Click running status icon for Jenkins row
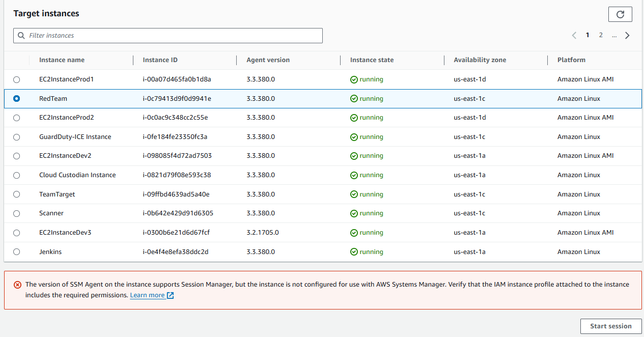Screen dimensions: 644x337 [x=354, y=252]
